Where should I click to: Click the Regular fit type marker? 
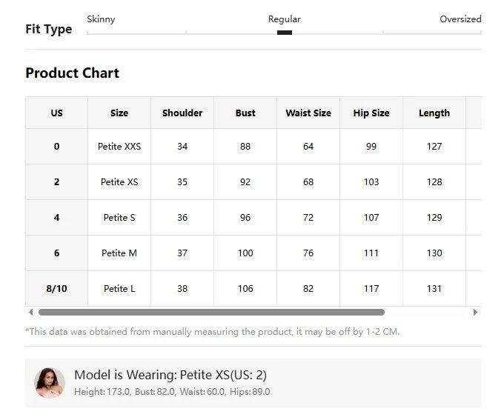pyautogui.click(x=285, y=33)
